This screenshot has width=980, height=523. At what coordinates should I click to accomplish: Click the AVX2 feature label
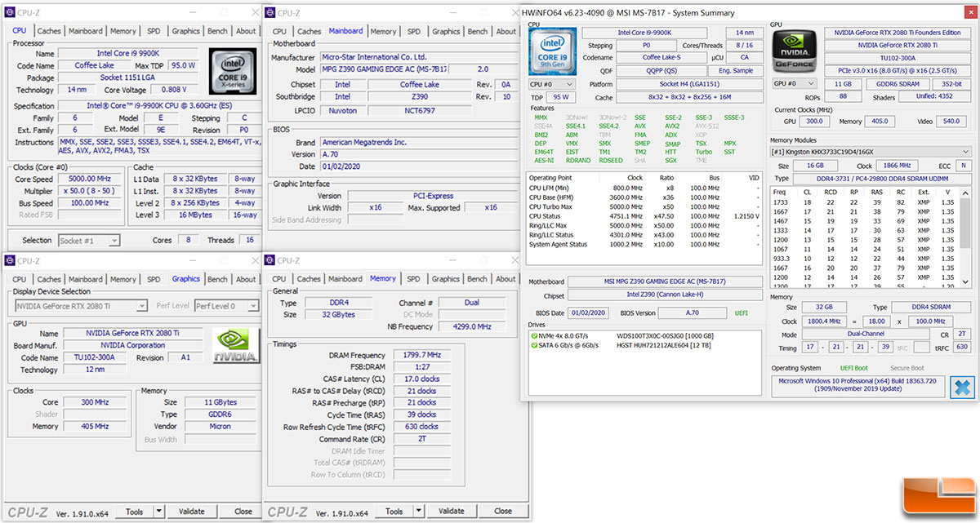coord(672,126)
